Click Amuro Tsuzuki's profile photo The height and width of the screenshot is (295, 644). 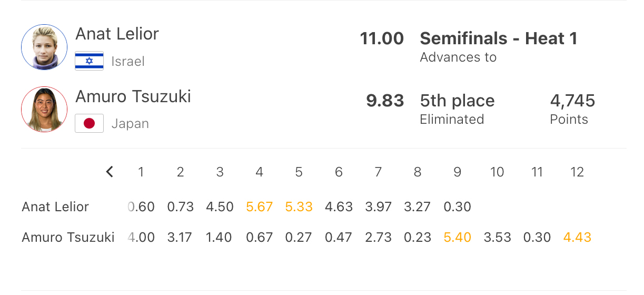pos(44,110)
